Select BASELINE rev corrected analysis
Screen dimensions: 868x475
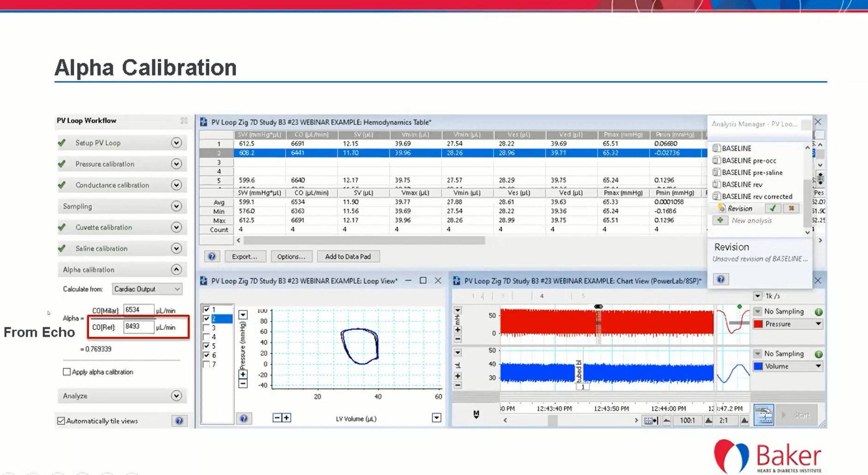click(757, 197)
